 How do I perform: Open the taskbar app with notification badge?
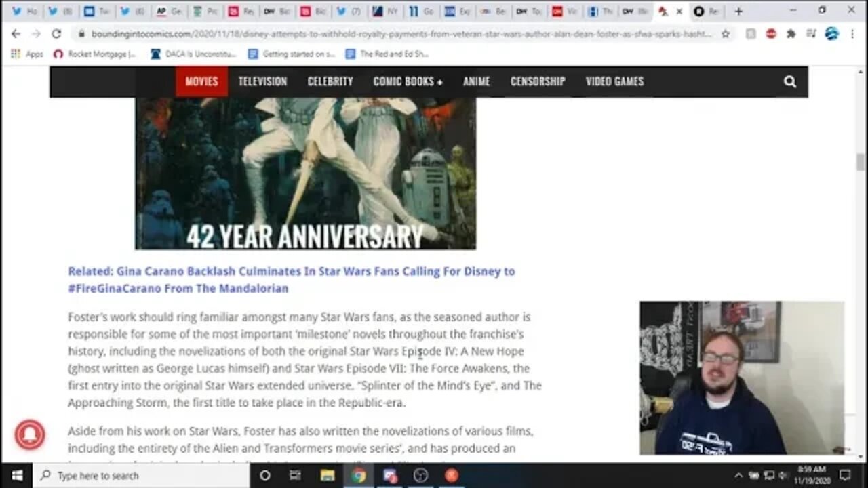click(390, 475)
